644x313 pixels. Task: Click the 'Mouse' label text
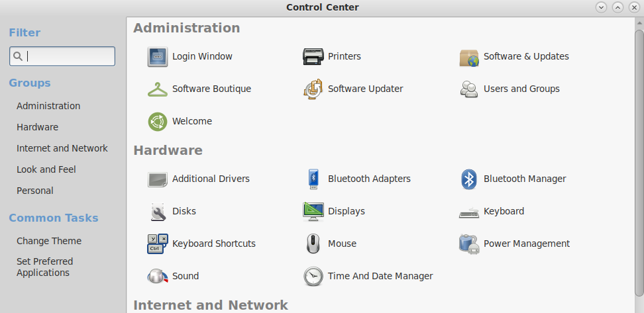click(x=342, y=244)
